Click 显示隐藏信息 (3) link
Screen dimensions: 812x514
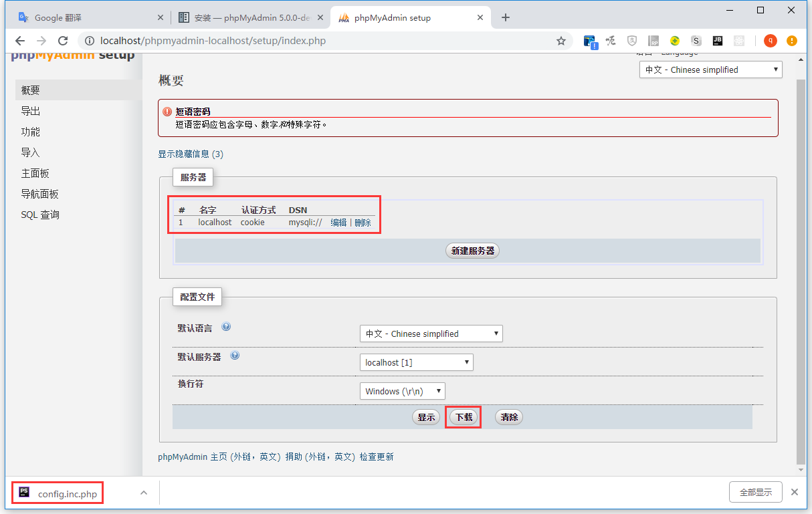coord(191,154)
